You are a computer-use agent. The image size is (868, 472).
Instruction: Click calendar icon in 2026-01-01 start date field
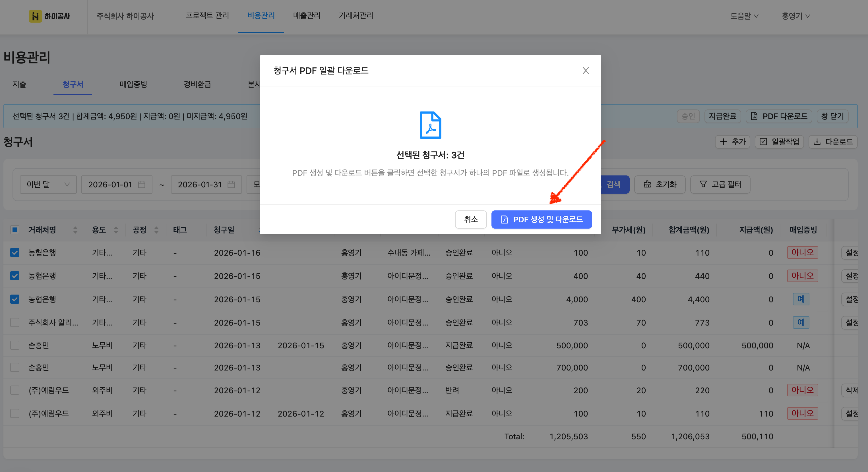[142, 185]
